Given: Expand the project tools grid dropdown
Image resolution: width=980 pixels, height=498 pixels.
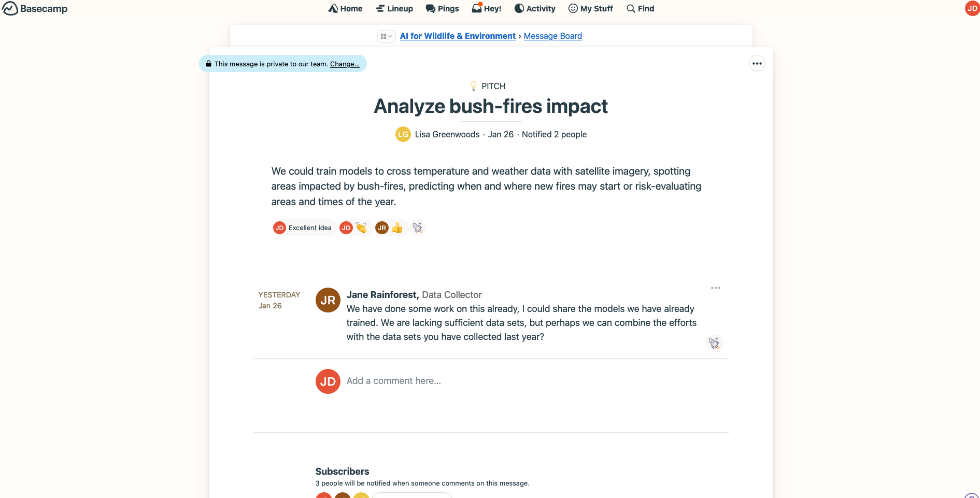Looking at the screenshot, I should 386,36.
